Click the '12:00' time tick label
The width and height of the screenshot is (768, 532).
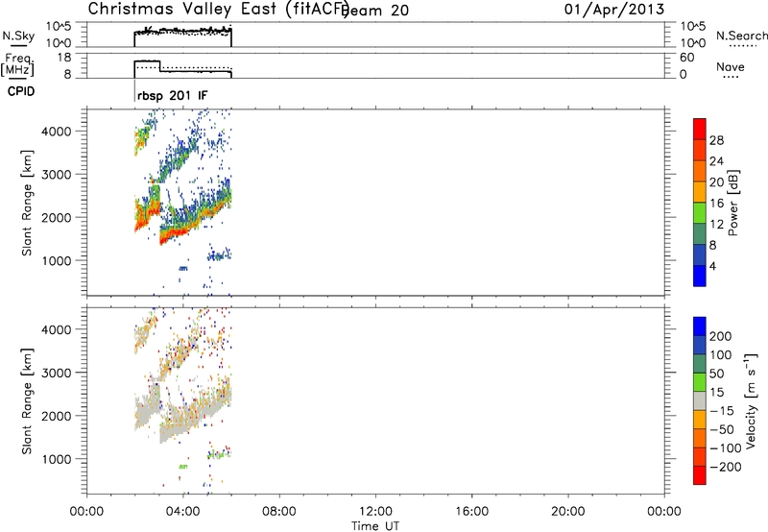point(375,512)
